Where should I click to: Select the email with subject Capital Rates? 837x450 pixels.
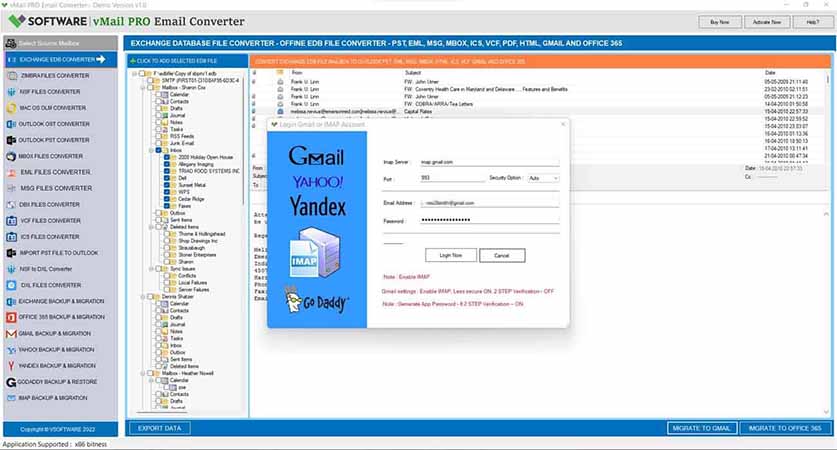click(418, 112)
